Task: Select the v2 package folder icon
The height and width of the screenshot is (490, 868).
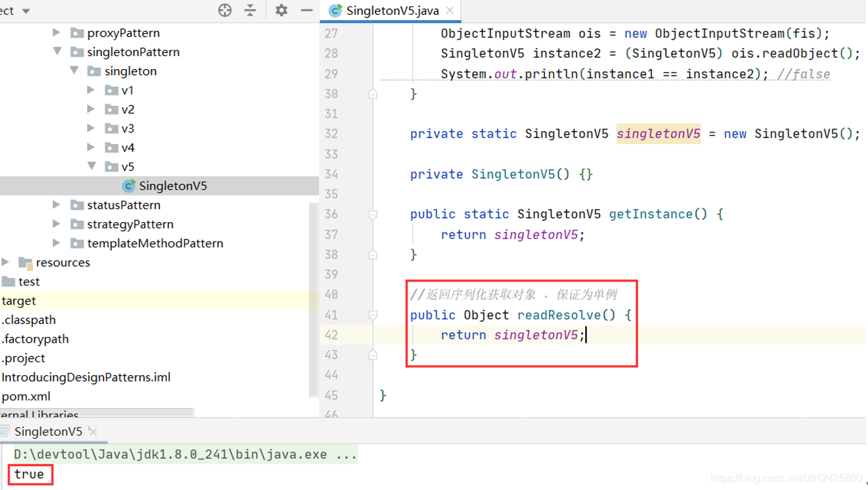Action: (112, 109)
